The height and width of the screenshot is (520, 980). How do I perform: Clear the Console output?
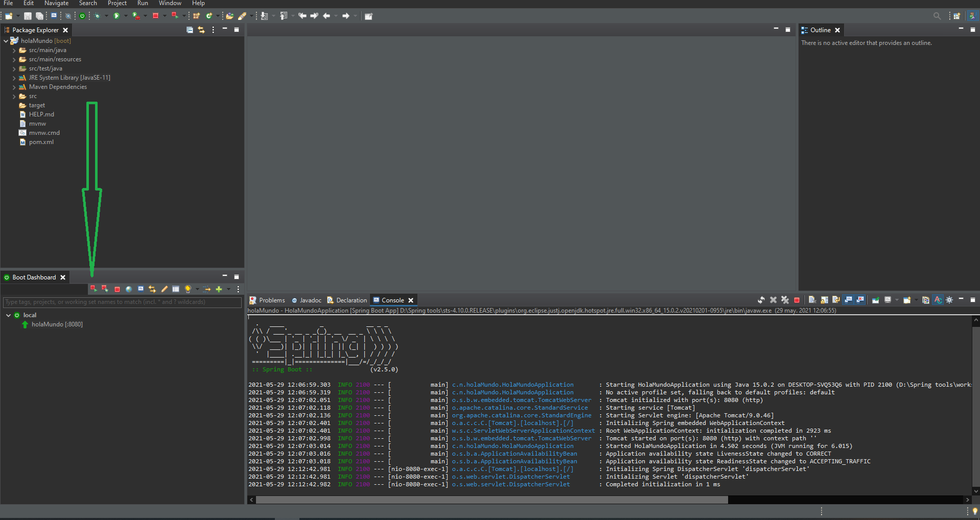pos(812,300)
